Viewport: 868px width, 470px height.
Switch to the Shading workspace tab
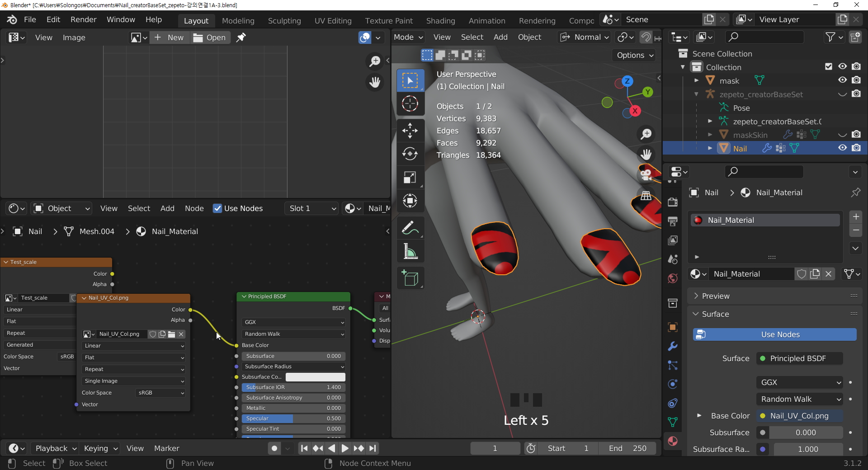pyautogui.click(x=440, y=21)
